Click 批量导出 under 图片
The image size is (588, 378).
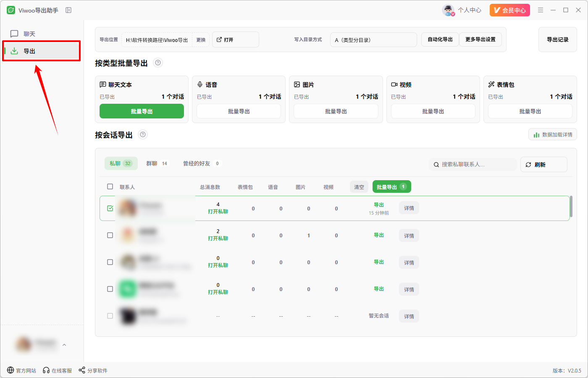(336, 111)
